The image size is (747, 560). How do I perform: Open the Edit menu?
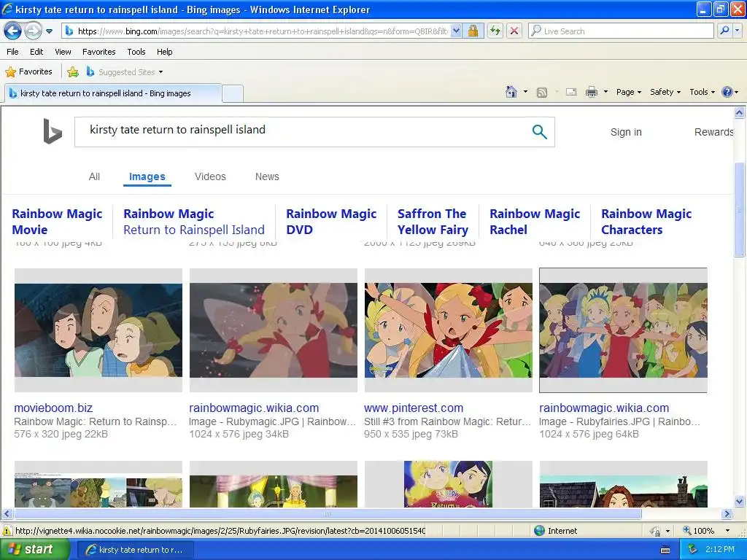pyautogui.click(x=36, y=52)
